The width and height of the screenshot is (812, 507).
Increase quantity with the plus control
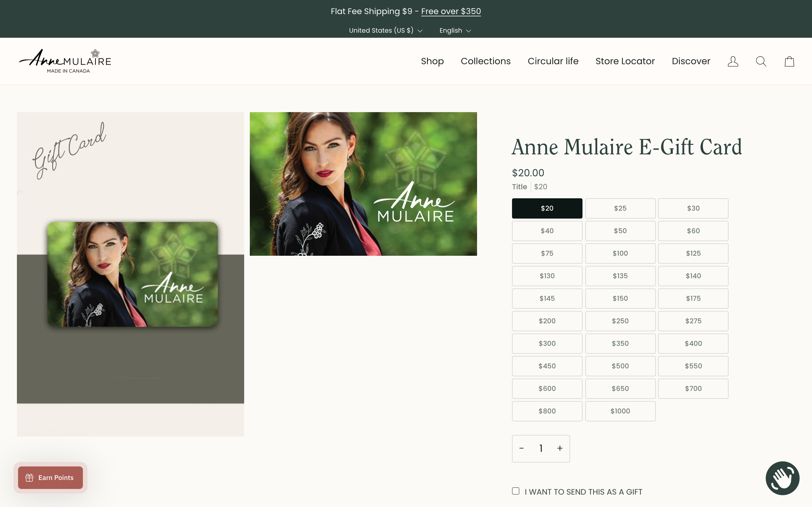[560, 448]
